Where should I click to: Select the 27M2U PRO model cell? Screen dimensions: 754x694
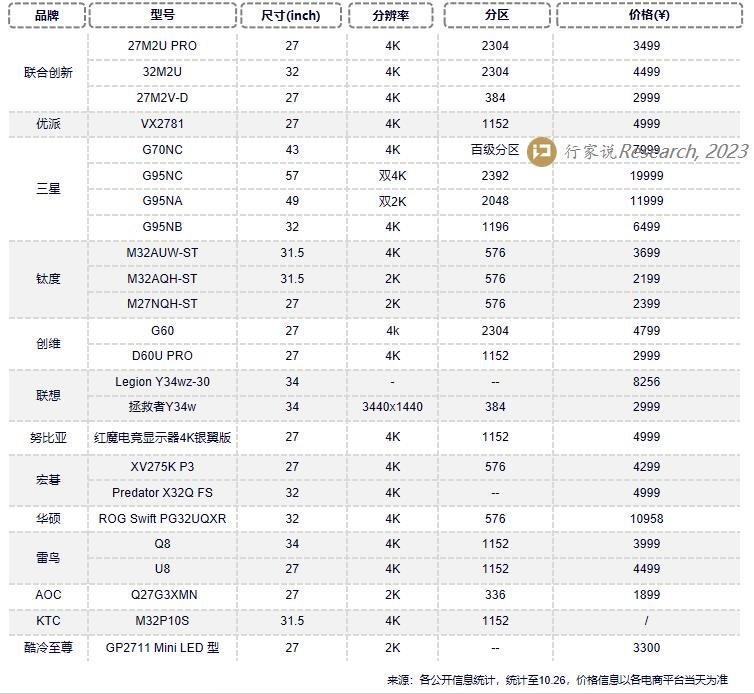point(163,46)
